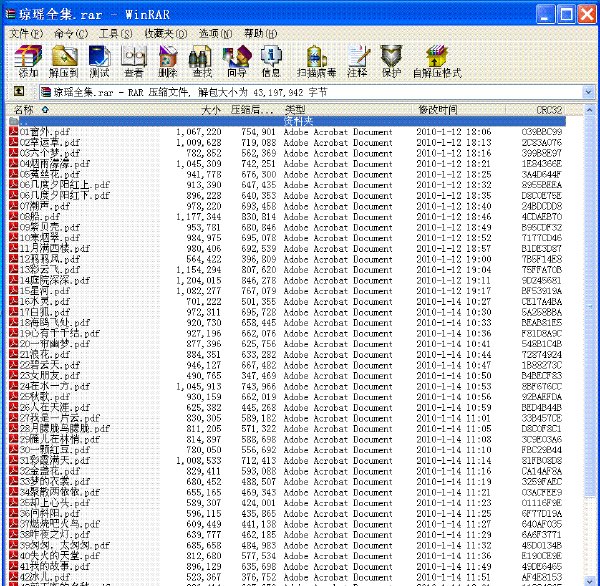The width and height of the screenshot is (600, 586).
Task: Select the PDF icon of 01窗外.pdf
Action: point(13,131)
